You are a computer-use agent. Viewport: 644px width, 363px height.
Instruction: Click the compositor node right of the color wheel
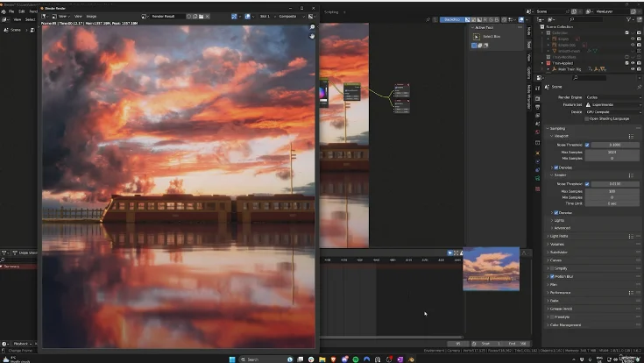click(352, 92)
